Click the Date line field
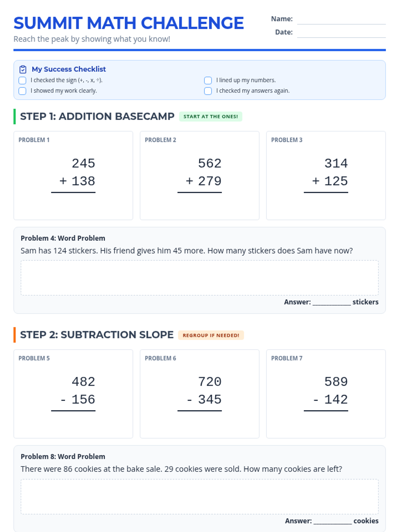 click(x=341, y=33)
